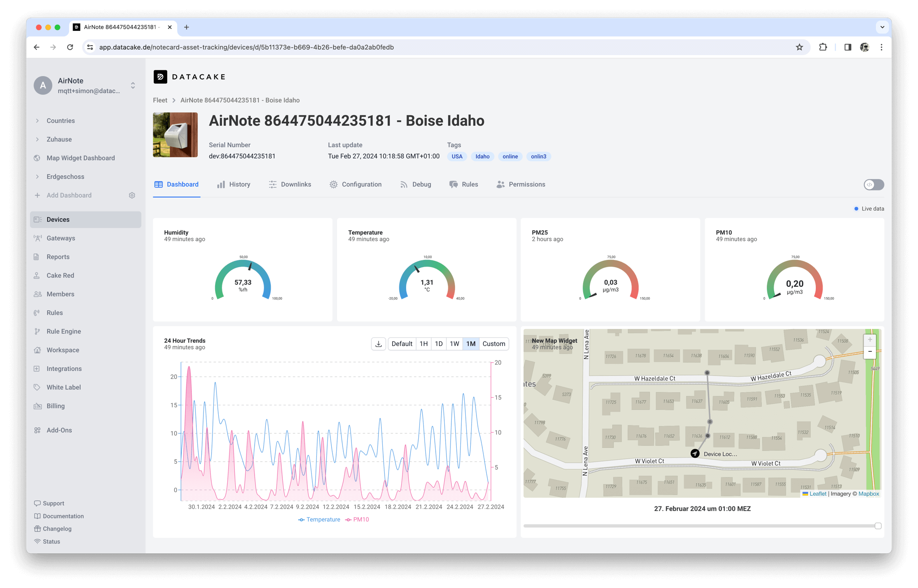
Task: Open the browser profile avatar
Action: (864, 47)
